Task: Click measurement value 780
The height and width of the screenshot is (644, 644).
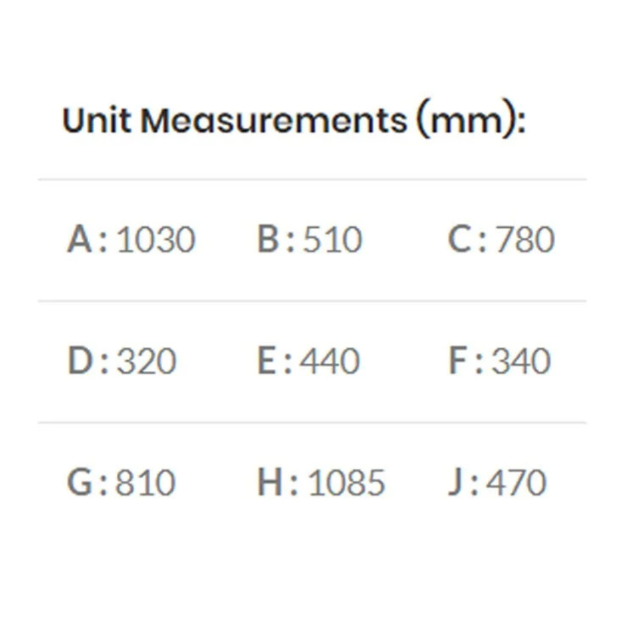Action: (x=525, y=240)
